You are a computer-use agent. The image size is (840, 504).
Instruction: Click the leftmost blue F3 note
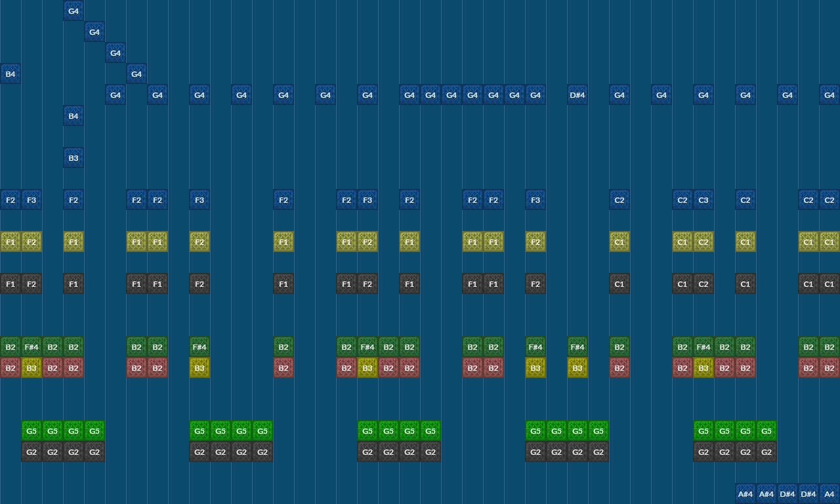pyautogui.click(x=31, y=199)
